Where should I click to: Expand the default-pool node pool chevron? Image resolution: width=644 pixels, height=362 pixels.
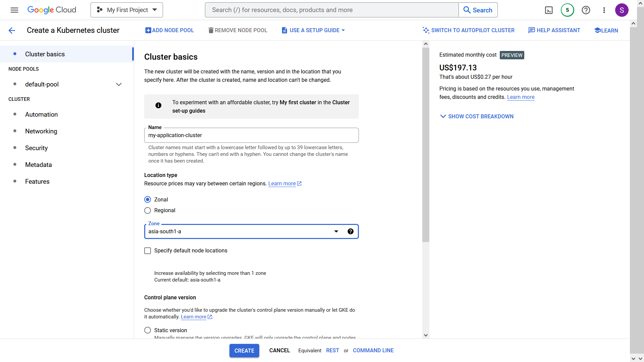[119, 84]
